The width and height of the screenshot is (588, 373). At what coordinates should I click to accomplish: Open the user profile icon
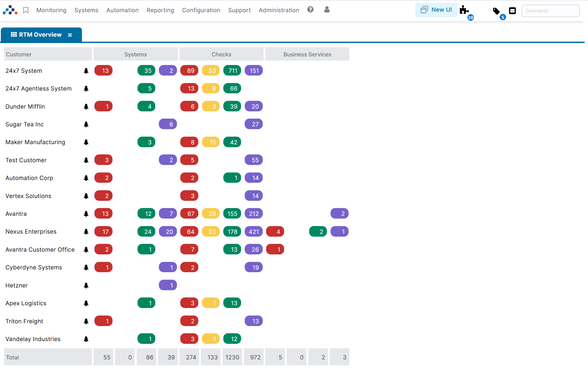(327, 10)
